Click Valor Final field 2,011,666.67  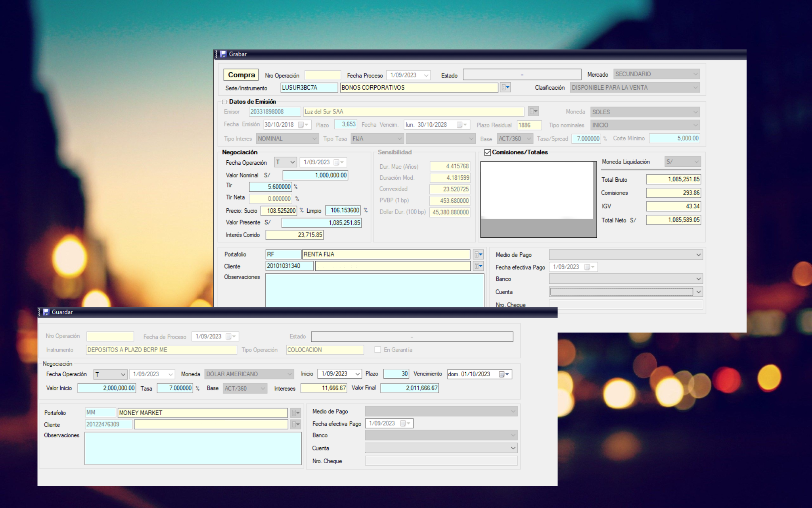410,388
